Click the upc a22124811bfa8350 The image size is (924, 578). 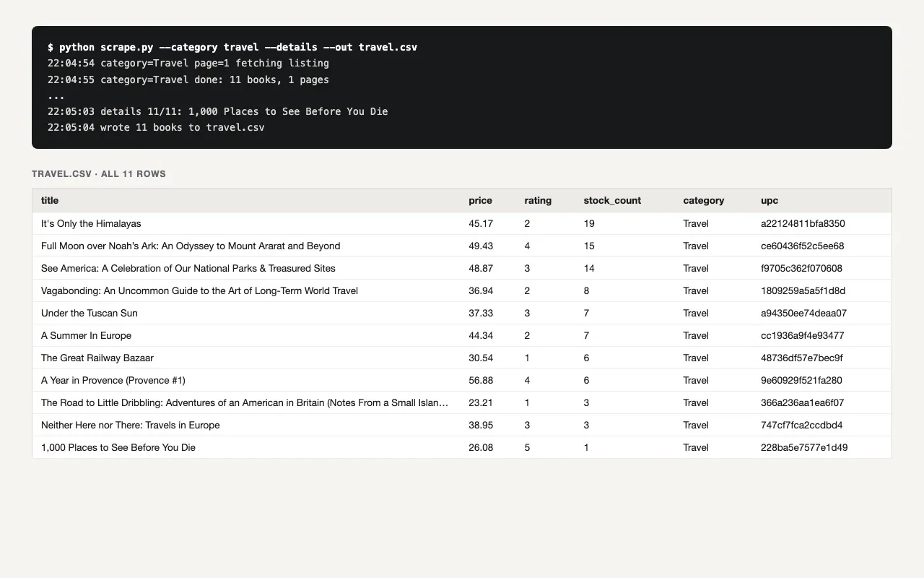coord(803,223)
